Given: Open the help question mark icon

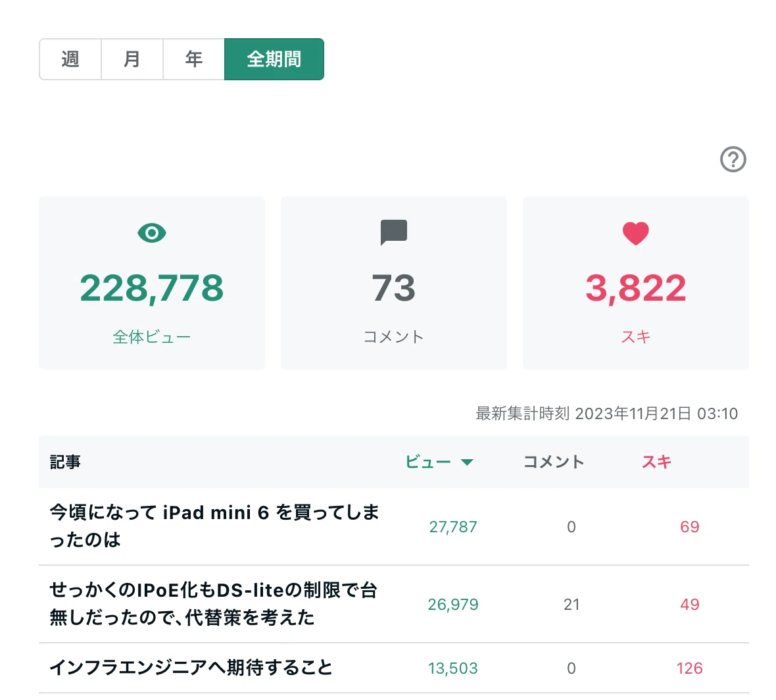Looking at the screenshot, I should (x=733, y=159).
